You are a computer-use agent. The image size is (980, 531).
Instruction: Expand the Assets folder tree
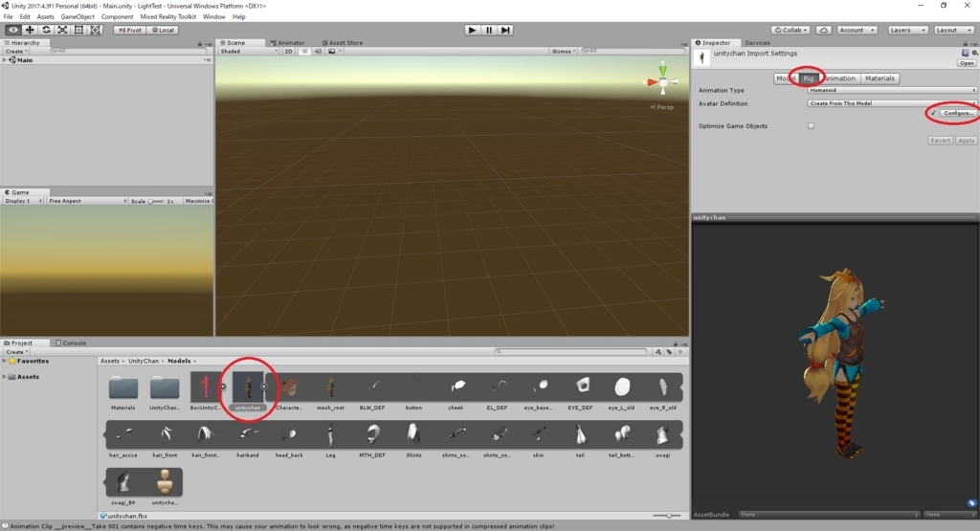[x=5, y=377]
